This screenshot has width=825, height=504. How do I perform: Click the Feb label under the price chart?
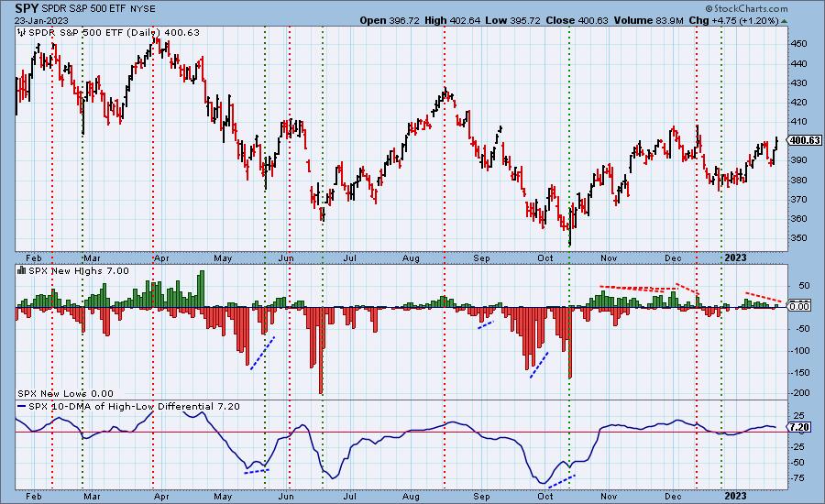tap(34, 257)
